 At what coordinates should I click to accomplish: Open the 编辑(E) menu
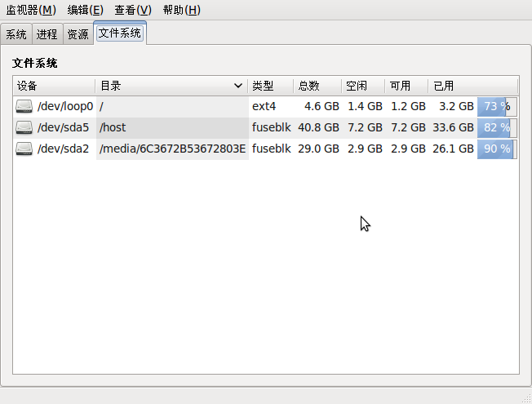coord(85,10)
